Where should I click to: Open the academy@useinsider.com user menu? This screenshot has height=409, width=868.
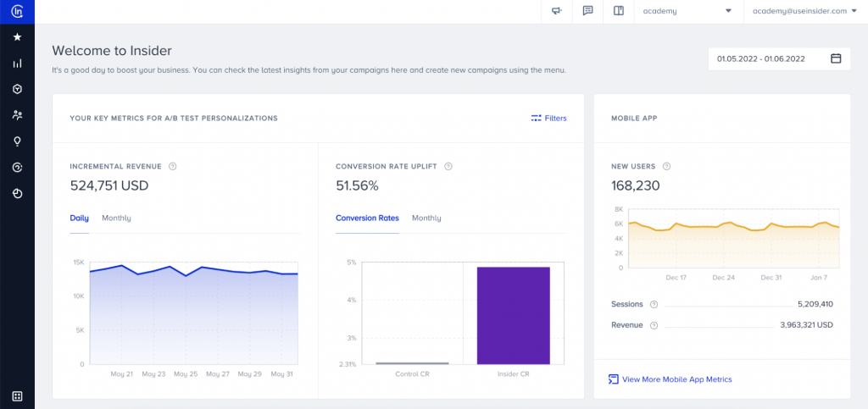point(804,11)
